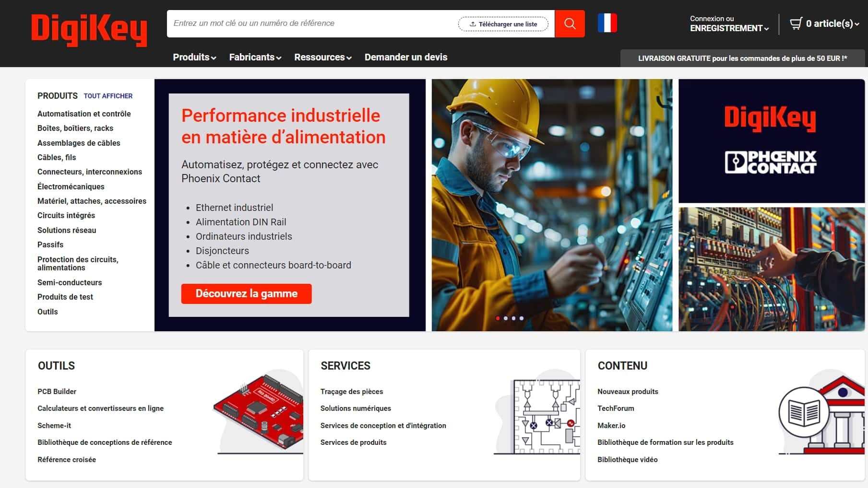Click the red search magnifier button
868x488 pixels.
(x=570, y=23)
